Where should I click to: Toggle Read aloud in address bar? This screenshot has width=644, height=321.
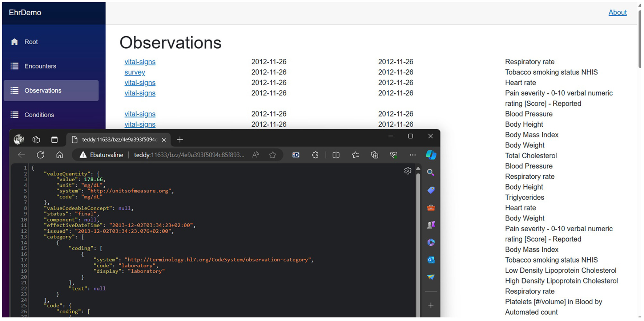tap(256, 155)
